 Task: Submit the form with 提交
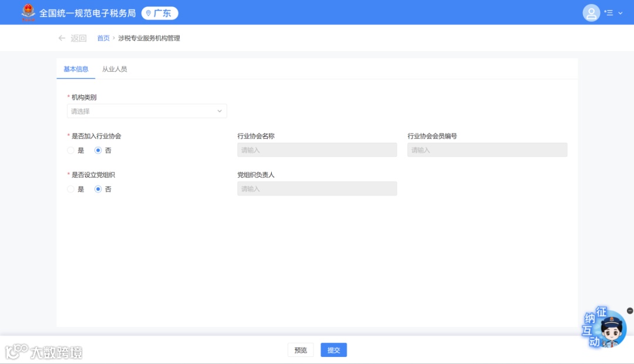[333, 350]
